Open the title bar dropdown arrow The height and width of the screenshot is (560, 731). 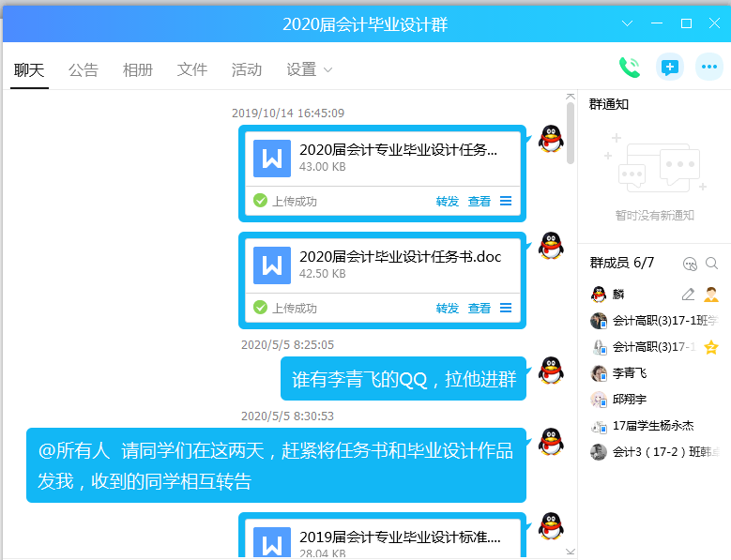click(627, 23)
